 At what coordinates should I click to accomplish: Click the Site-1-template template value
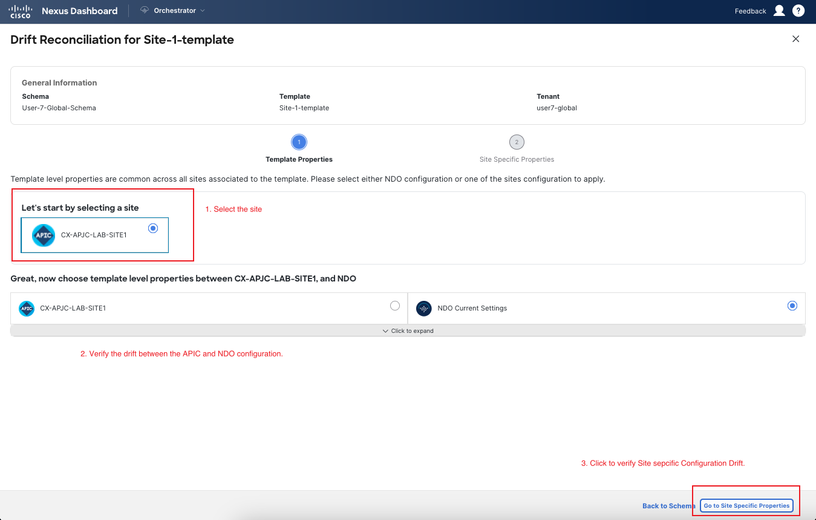304,108
